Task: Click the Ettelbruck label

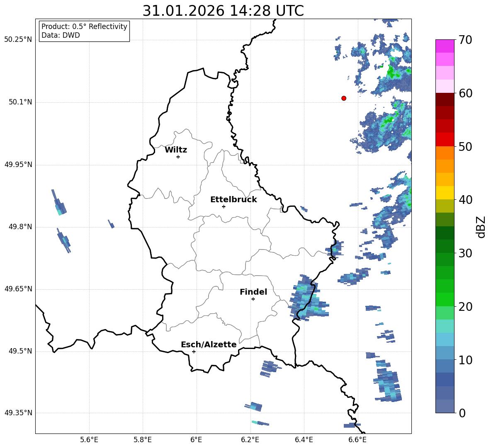Action: [233, 200]
